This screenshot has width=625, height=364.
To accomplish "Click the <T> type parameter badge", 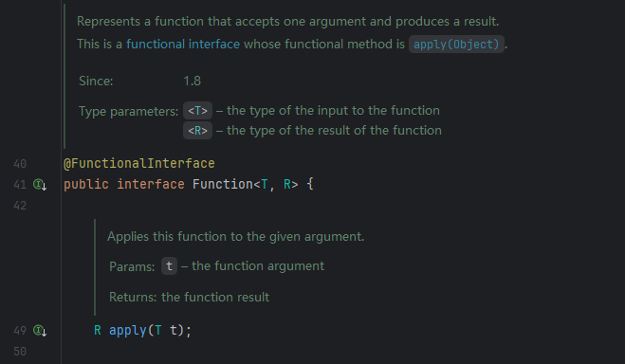I will 197,110.
